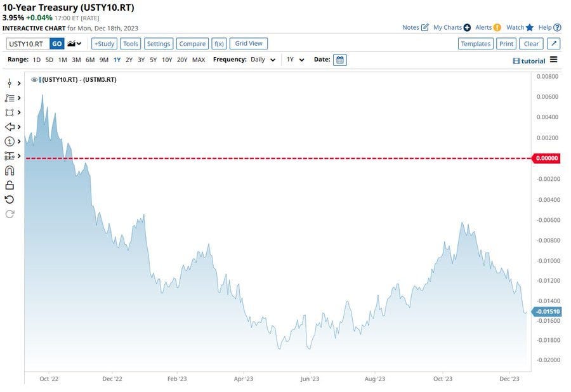Click the f(x) expression button
Image resolution: width=571 pixels, height=392 pixels.
(220, 44)
